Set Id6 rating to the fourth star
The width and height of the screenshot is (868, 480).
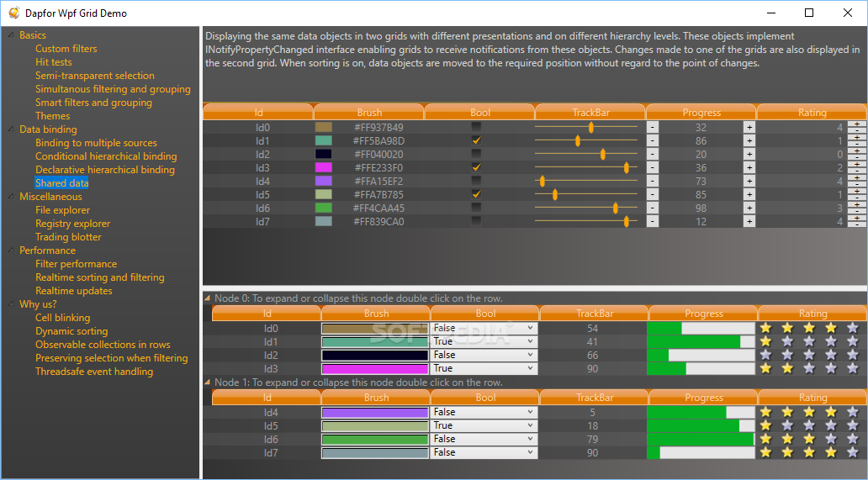point(831,439)
